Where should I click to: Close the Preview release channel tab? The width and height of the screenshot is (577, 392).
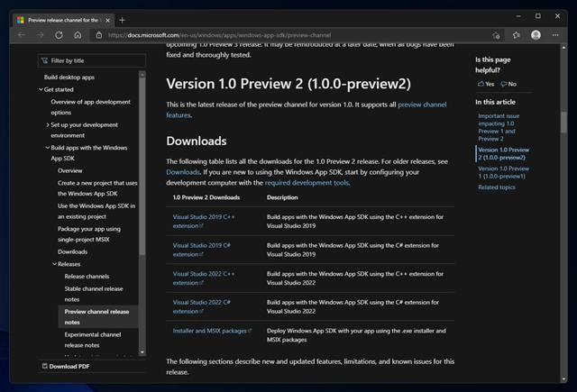point(108,20)
